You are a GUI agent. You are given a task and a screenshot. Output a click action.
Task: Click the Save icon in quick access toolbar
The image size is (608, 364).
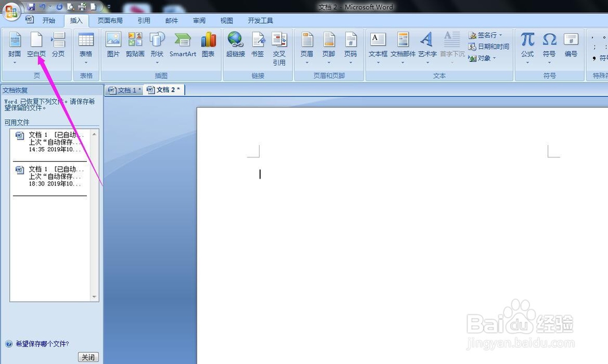point(32,7)
